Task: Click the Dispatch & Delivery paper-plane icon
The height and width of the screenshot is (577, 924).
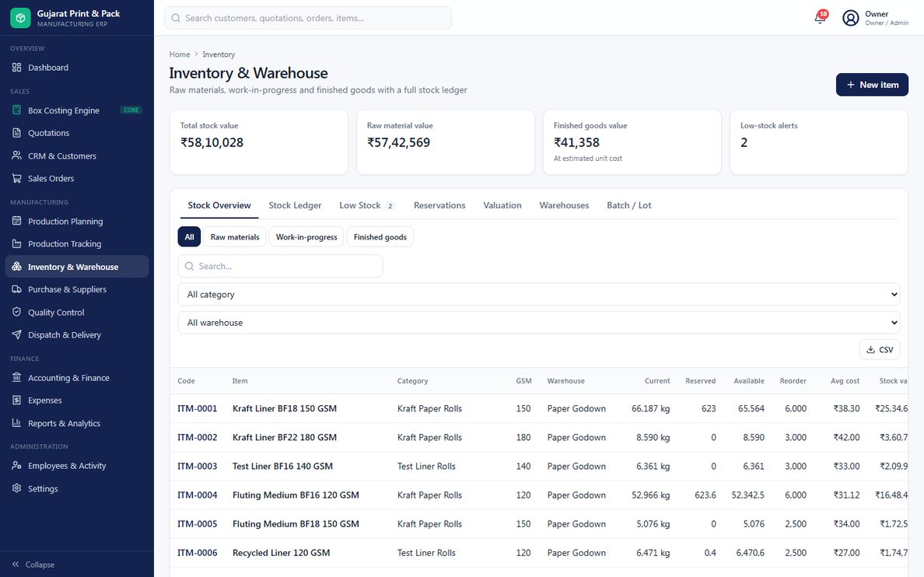Action: coord(16,334)
